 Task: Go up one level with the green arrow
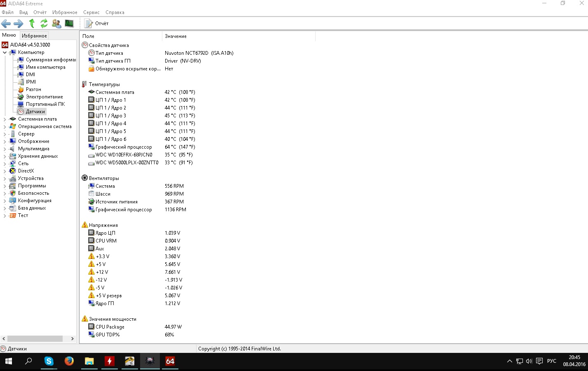click(x=32, y=23)
